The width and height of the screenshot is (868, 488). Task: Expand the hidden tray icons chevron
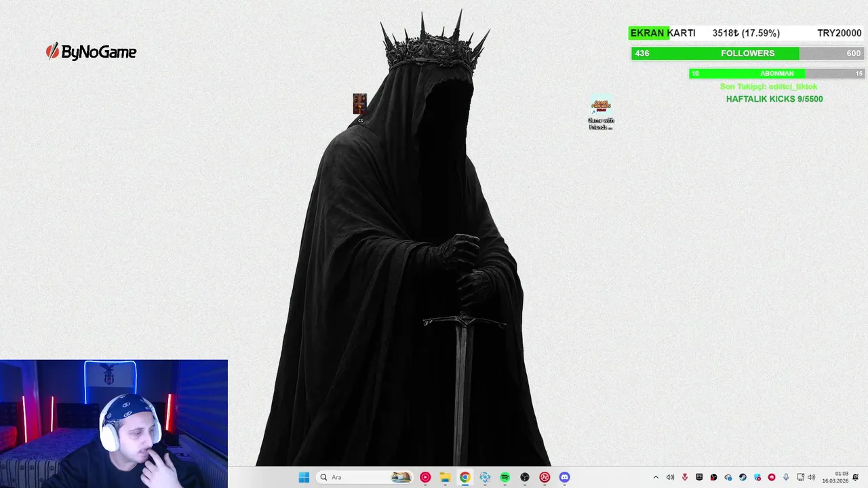pyautogui.click(x=656, y=477)
